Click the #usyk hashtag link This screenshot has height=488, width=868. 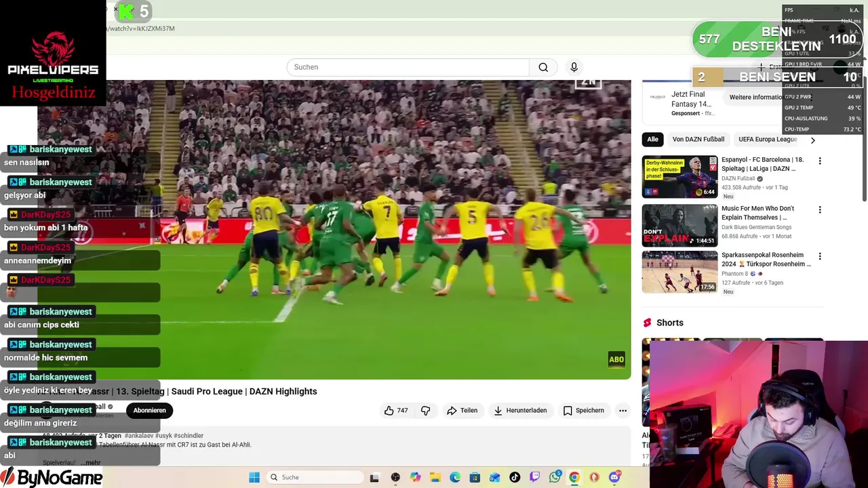pyautogui.click(x=163, y=436)
